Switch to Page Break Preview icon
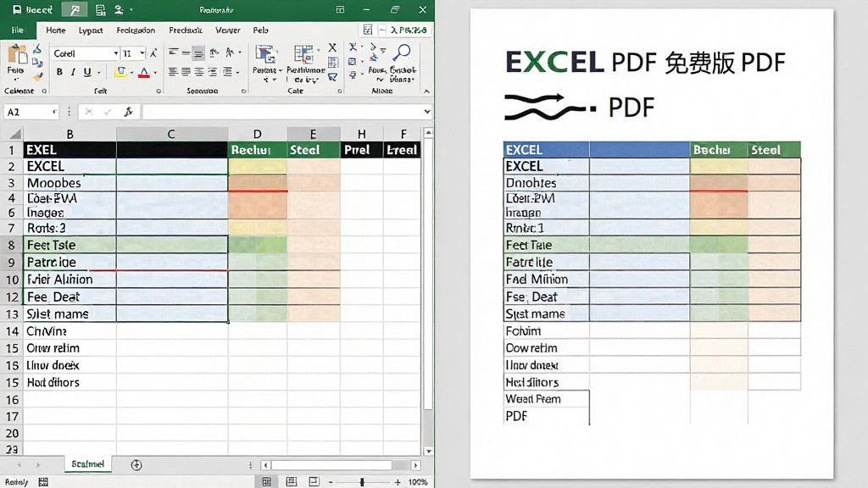 pos(314,482)
